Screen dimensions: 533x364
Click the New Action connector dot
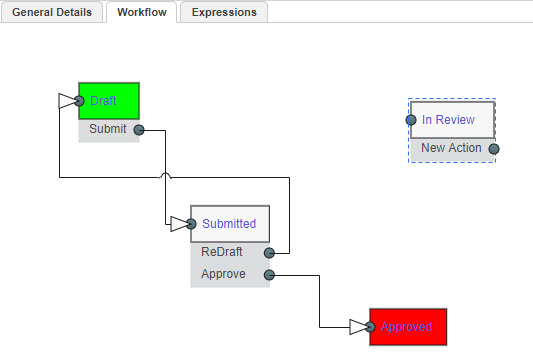494,149
